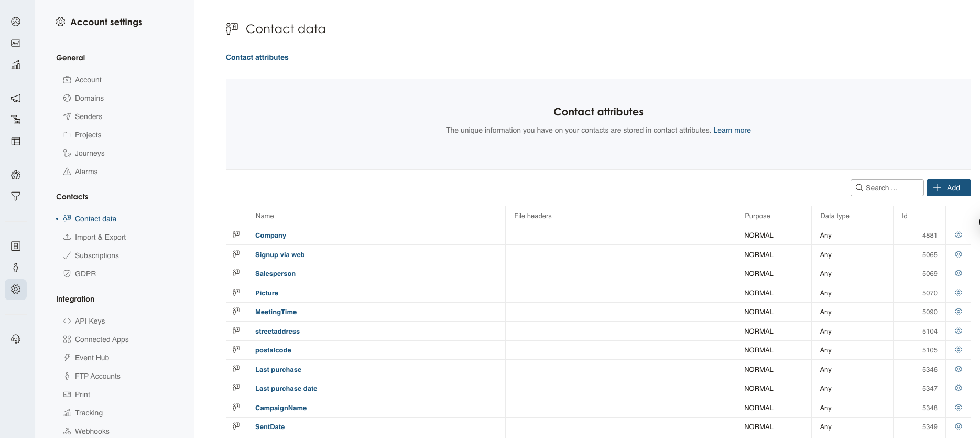Open the bar chart statistics icon
Viewport: 980px width, 438px height.
(x=16, y=65)
